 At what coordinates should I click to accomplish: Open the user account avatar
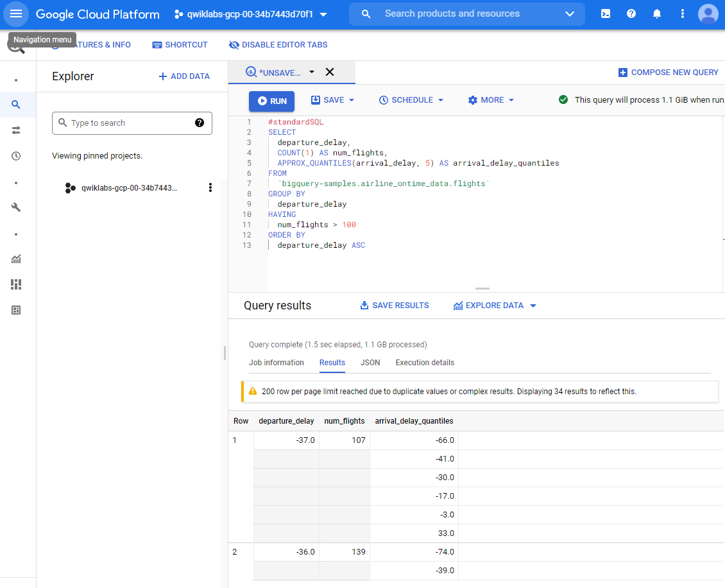coord(708,14)
